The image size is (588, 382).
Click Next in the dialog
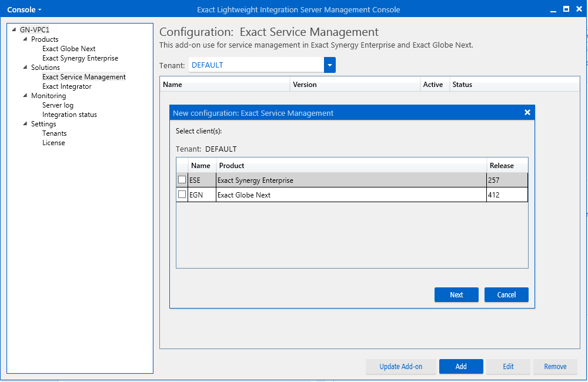click(456, 294)
